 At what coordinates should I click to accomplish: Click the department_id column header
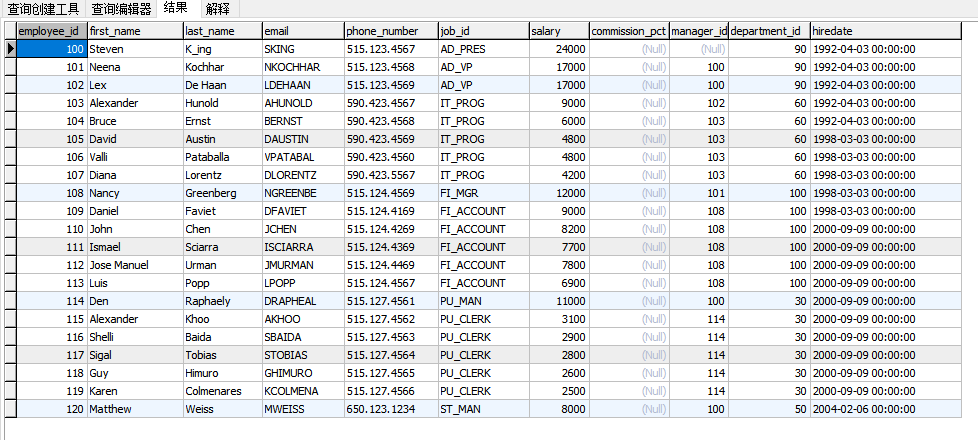pyautogui.click(x=769, y=31)
